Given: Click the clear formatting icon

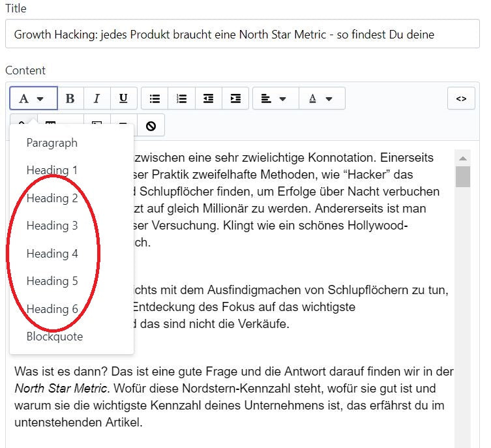Looking at the screenshot, I should tap(151, 126).
